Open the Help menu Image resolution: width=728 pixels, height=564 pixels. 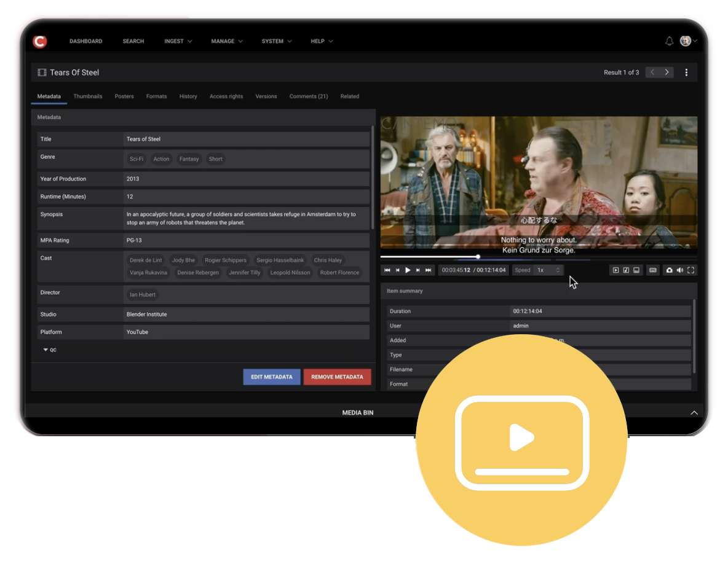(322, 41)
